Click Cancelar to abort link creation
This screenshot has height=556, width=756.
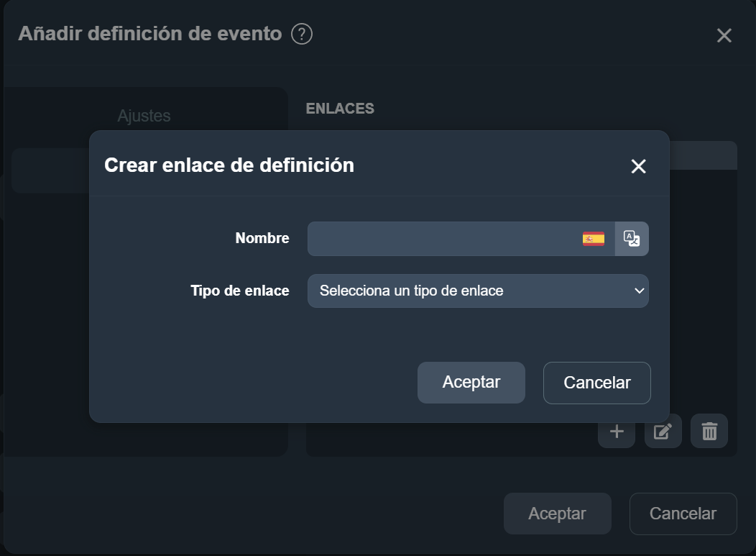pyautogui.click(x=596, y=382)
